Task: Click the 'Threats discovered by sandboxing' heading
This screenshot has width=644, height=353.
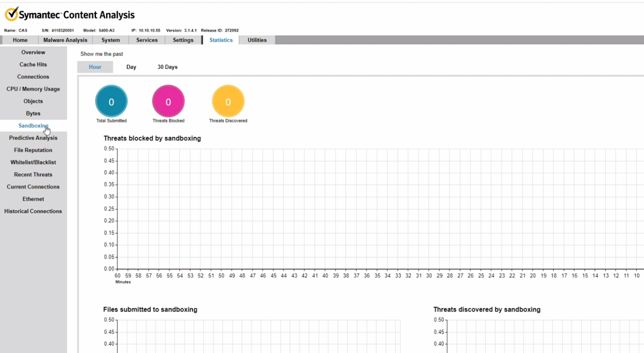Action: 487,309
